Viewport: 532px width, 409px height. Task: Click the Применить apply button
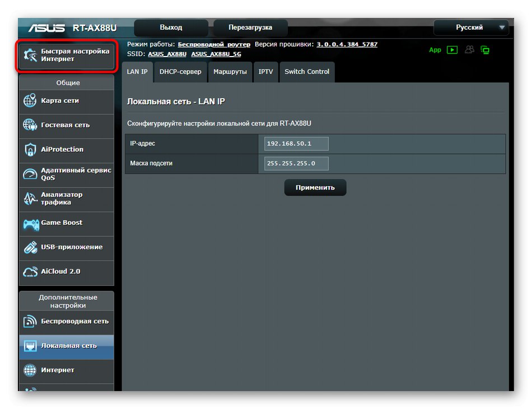click(315, 187)
